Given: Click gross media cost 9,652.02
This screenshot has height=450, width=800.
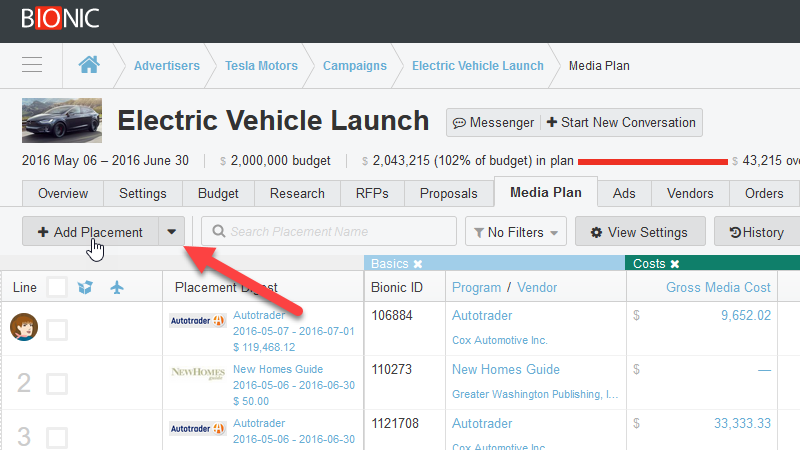Looking at the screenshot, I should (745, 315).
